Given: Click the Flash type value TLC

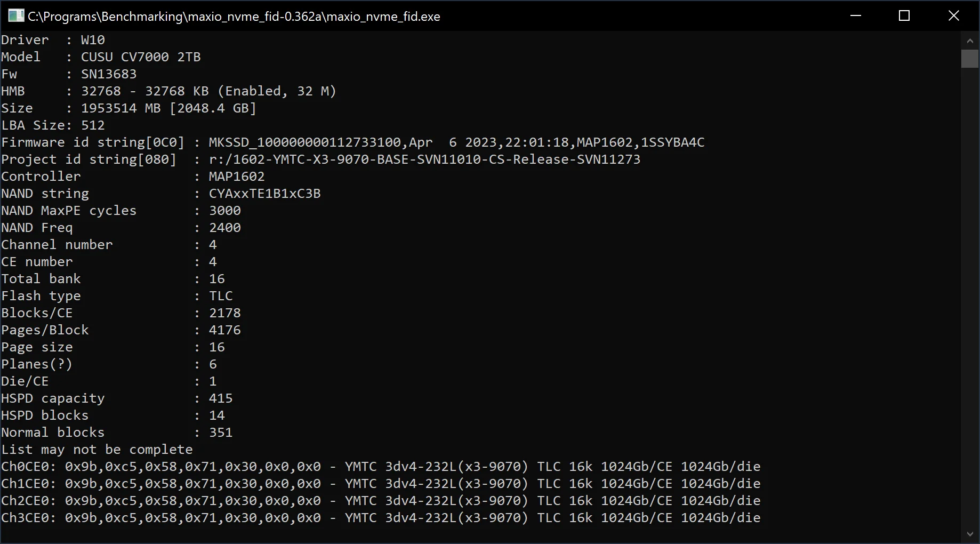Looking at the screenshot, I should (x=221, y=296).
